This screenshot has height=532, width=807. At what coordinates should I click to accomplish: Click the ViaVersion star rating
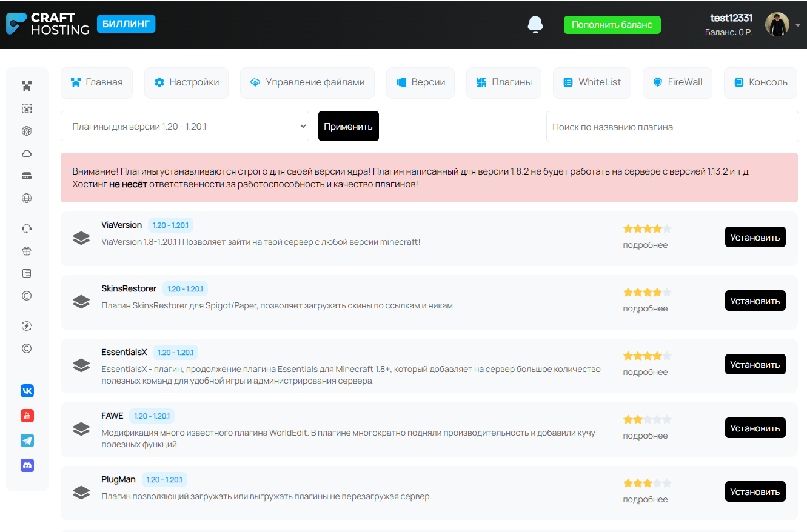648,228
